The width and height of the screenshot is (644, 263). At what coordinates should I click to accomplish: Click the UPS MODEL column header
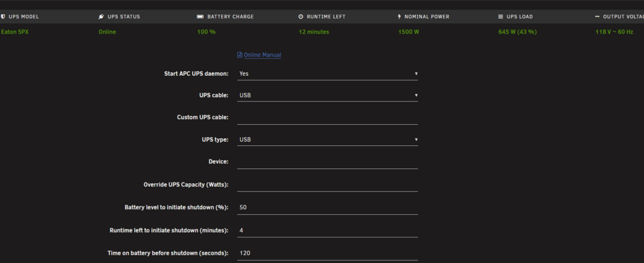(x=24, y=17)
